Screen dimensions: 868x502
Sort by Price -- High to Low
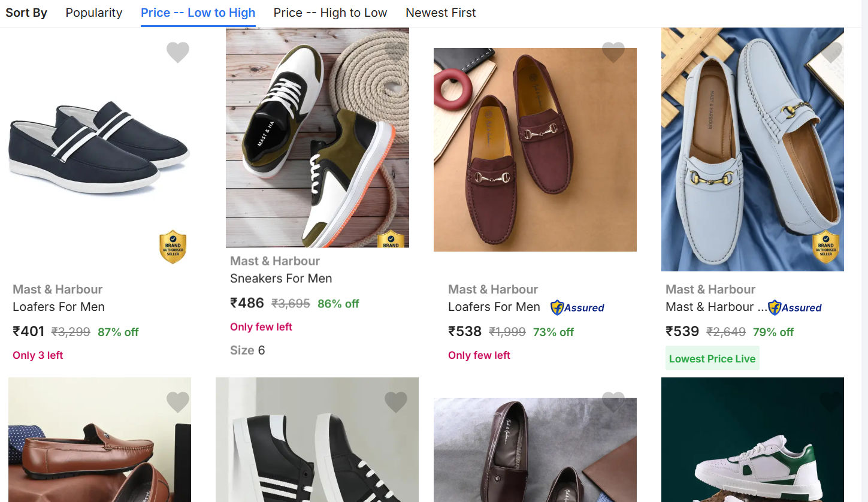coord(330,13)
